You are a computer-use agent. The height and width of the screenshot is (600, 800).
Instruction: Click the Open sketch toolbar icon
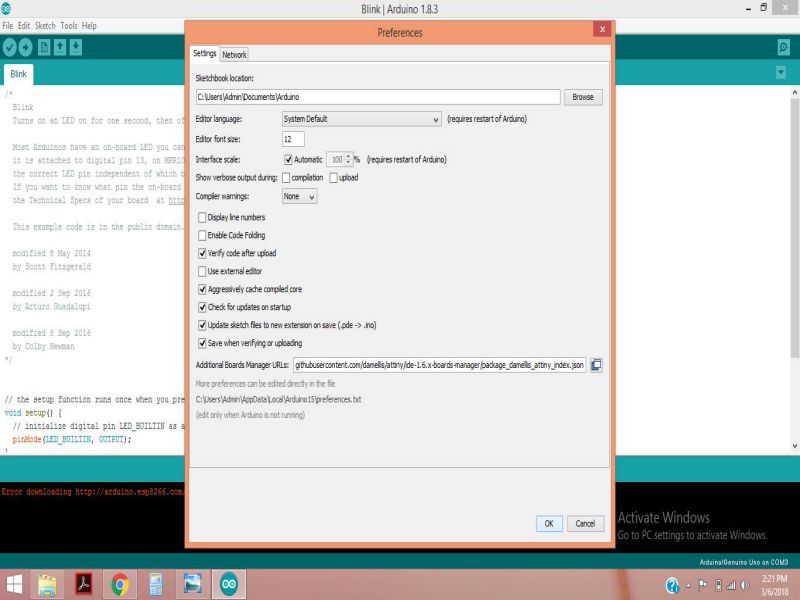click(60, 47)
